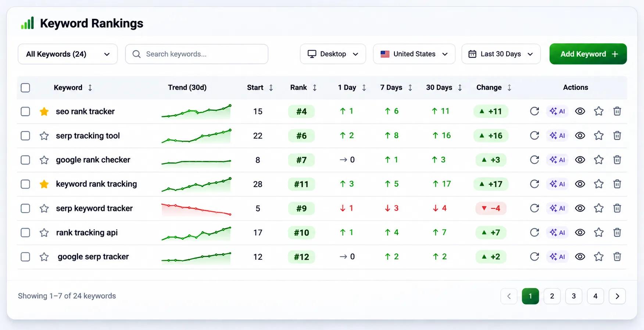Open AI insights for serp tracking tool
Viewport: 644px width, 330px height.
coord(557,135)
